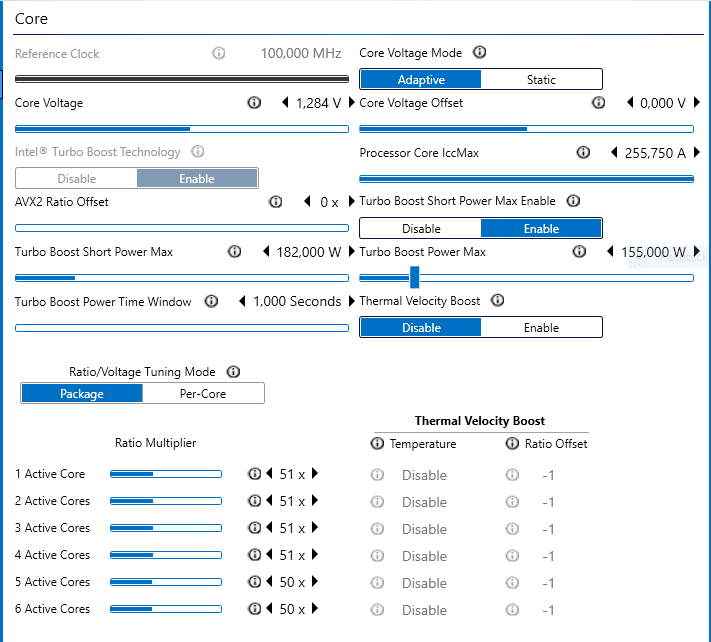Click the Turbo Boost Power Max slider handle
Screen dimensions: 711x642
[414, 277]
